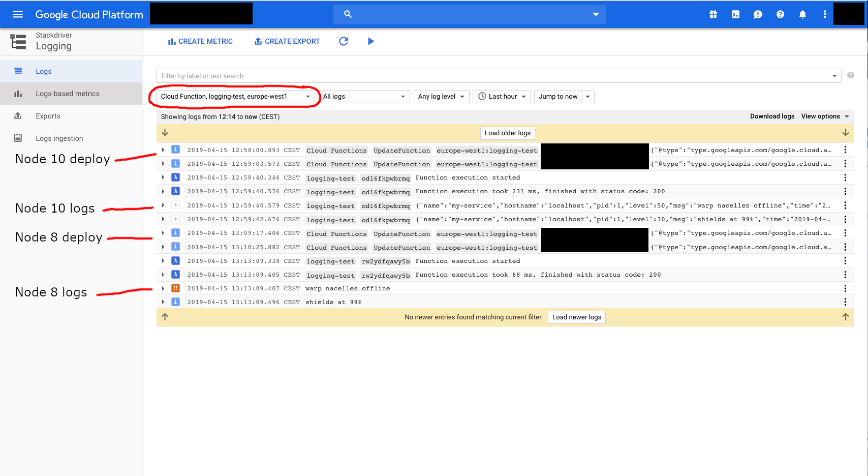Open the gift free trial icon
The width and height of the screenshot is (868, 476).
[x=713, y=14]
